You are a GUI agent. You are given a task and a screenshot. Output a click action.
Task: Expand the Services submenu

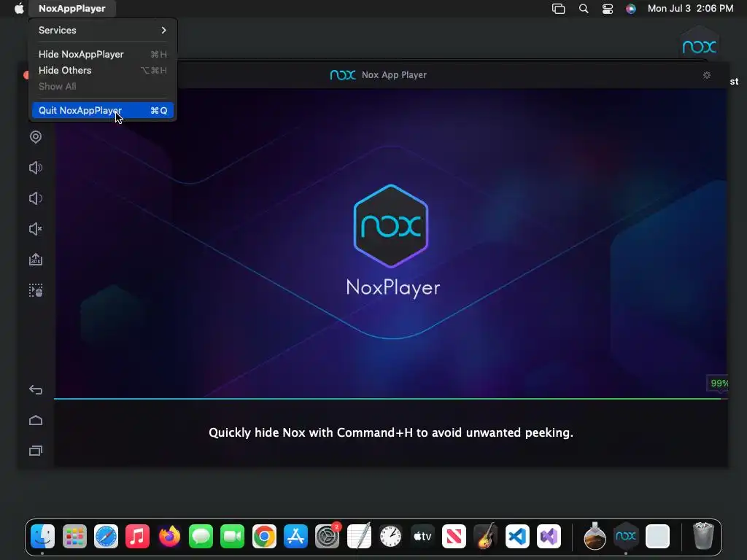click(102, 30)
